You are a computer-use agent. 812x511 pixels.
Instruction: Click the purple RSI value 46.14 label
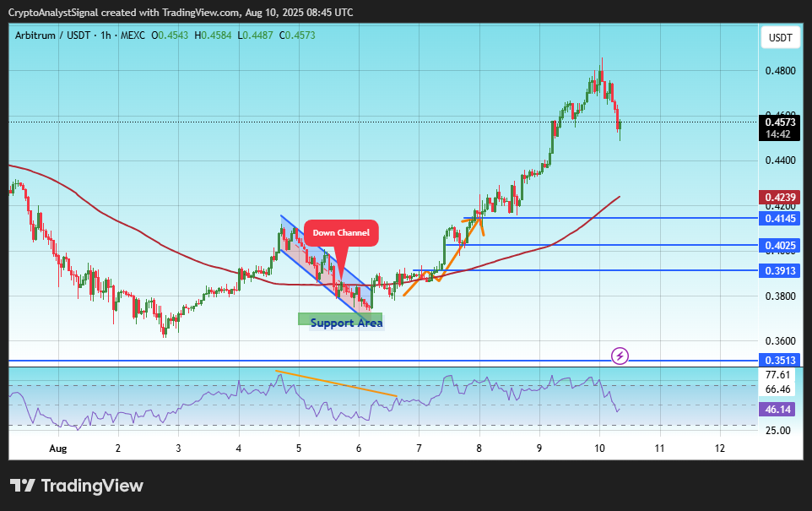pos(778,410)
